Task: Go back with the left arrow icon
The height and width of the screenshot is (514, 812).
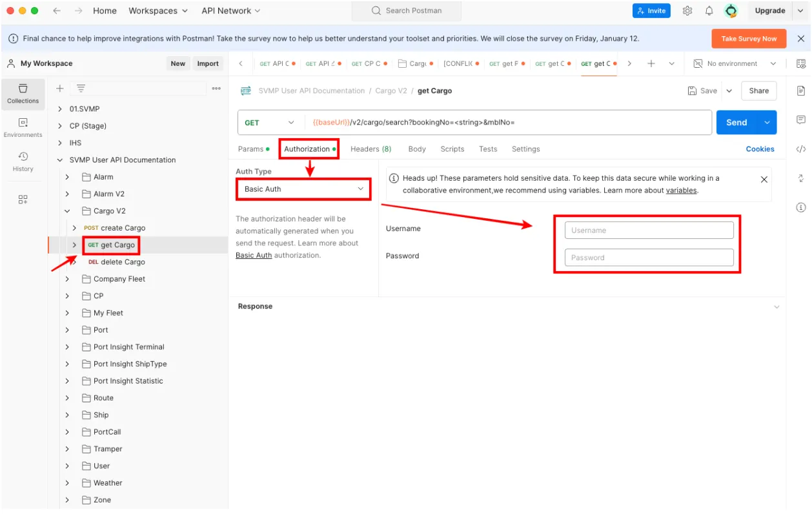Action: [57, 11]
